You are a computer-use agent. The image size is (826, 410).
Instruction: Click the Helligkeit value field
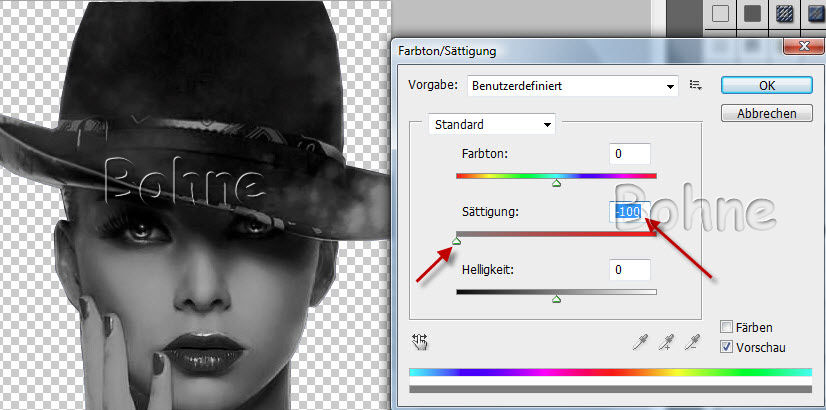[629, 269]
